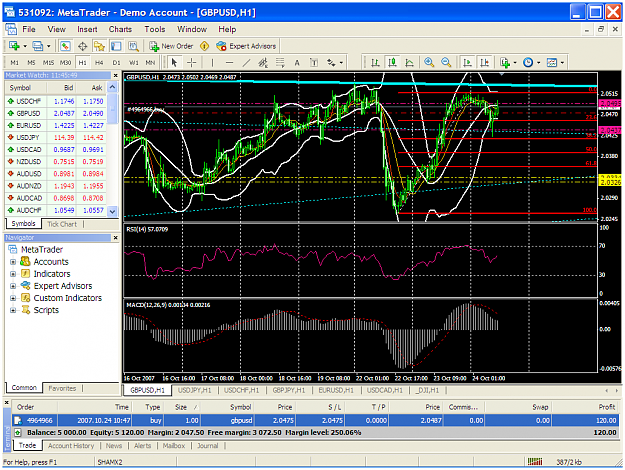Switch to Tick Chart tab
This screenshot has width=625, height=470.
(x=62, y=224)
